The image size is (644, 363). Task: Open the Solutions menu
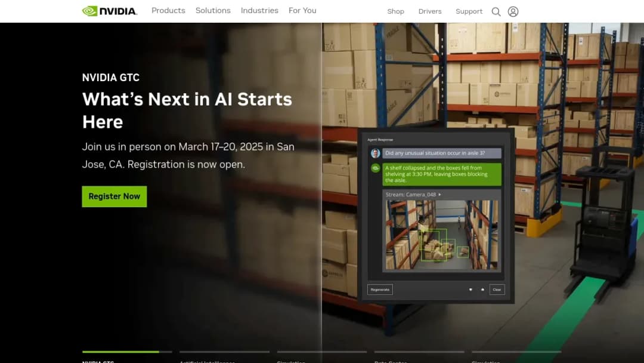[213, 11]
